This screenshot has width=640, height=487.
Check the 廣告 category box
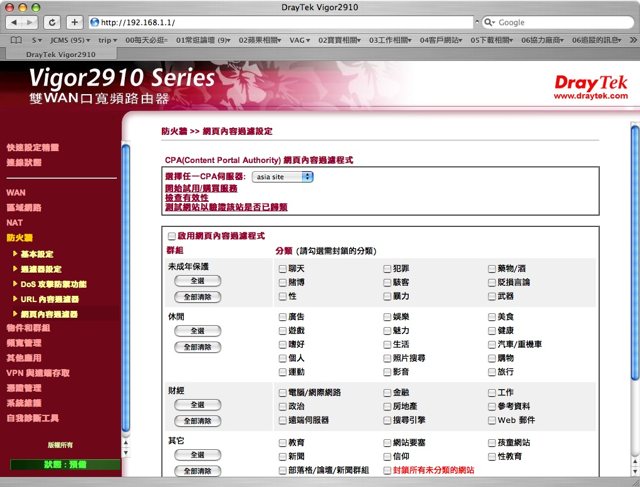[282, 317]
